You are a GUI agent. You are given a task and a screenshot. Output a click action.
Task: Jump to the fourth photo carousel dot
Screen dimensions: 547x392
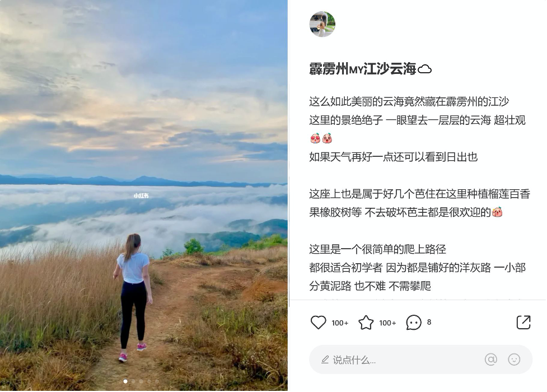point(149,381)
